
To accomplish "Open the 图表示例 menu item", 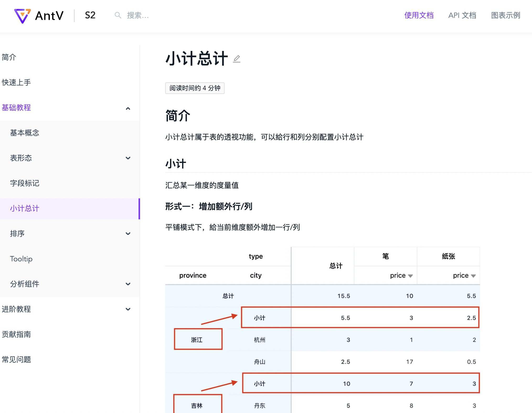I will pyautogui.click(x=506, y=16).
